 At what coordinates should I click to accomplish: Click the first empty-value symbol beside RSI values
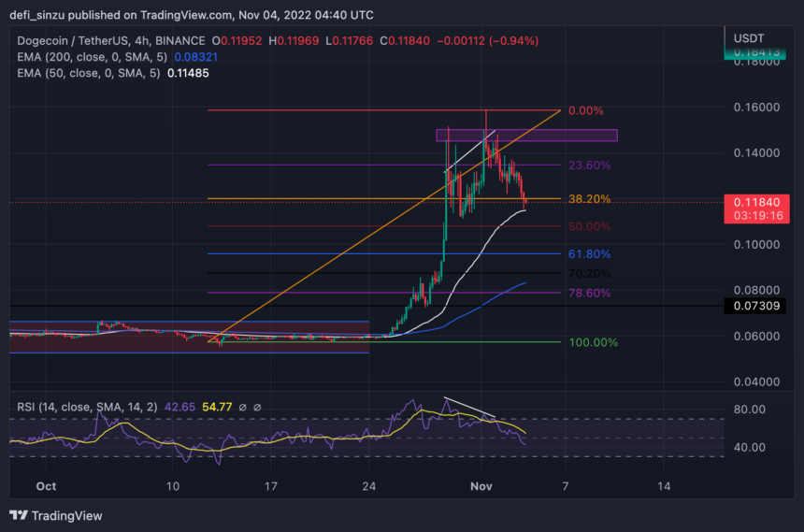(x=241, y=407)
